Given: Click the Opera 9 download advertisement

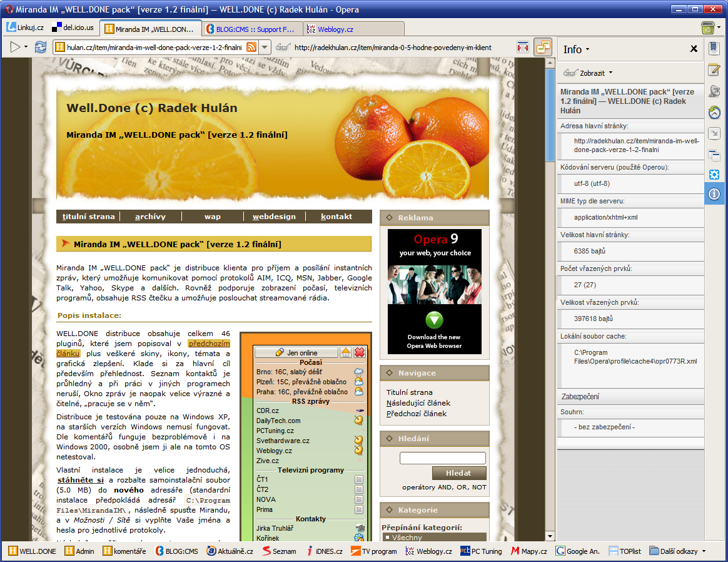Looking at the screenshot, I should [x=434, y=292].
